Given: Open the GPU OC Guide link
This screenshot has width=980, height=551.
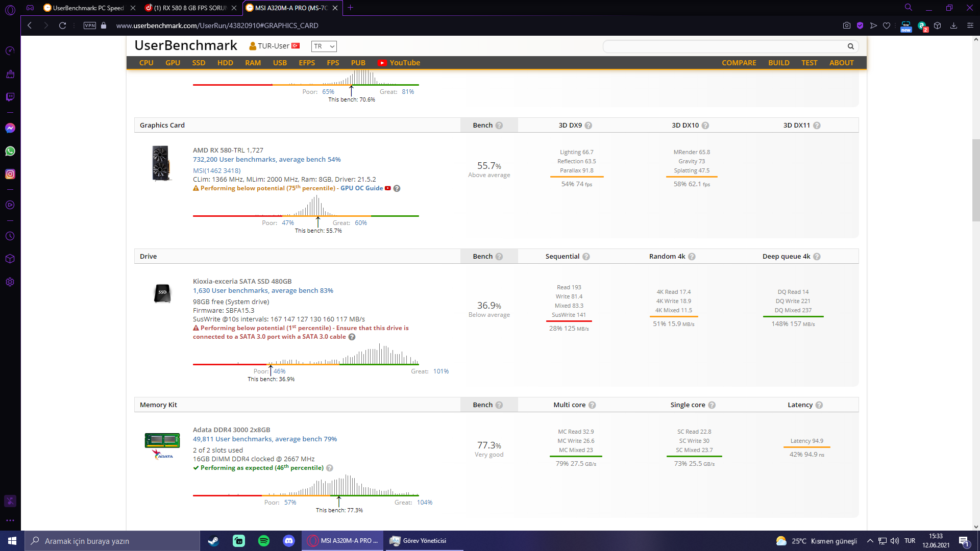Looking at the screenshot, I should tap(361, 188).
